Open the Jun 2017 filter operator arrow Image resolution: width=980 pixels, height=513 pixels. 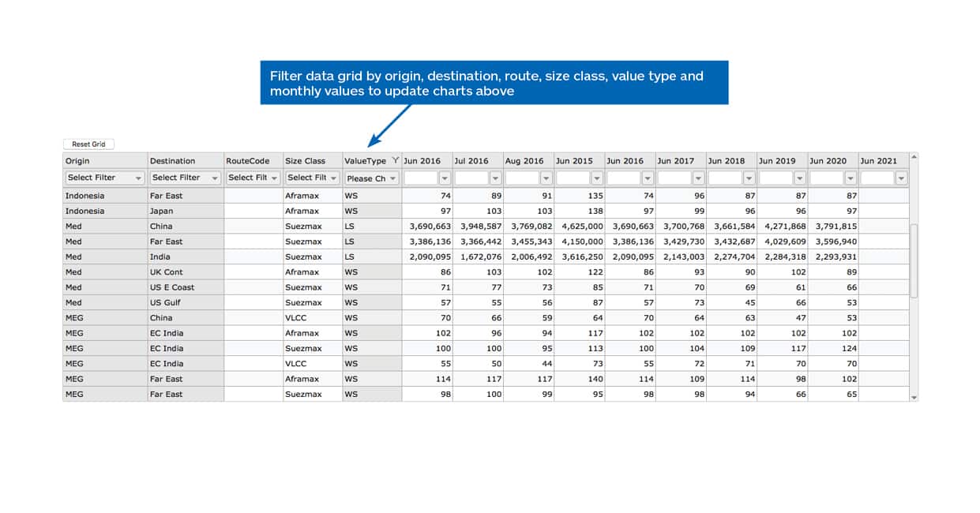[697, 178]
